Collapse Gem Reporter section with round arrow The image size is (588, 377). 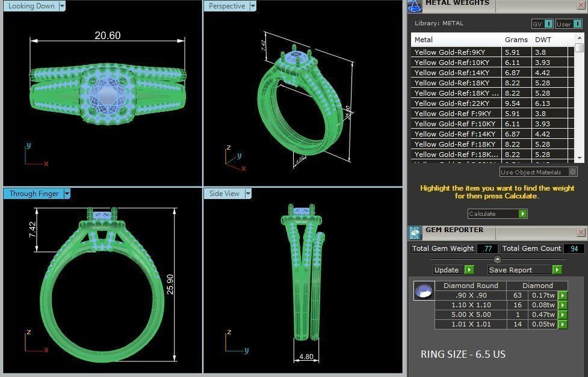(x=498, y=259)
